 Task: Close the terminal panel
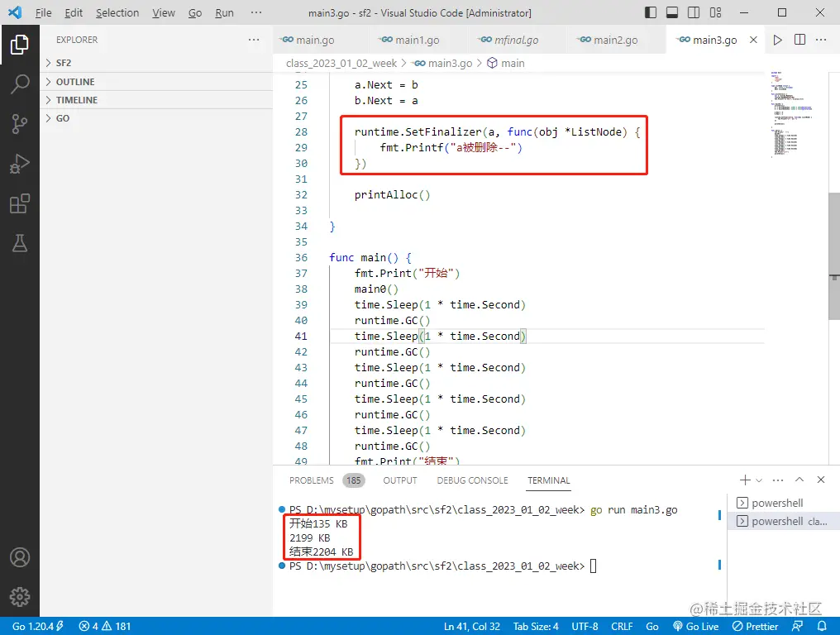point(821,480)
